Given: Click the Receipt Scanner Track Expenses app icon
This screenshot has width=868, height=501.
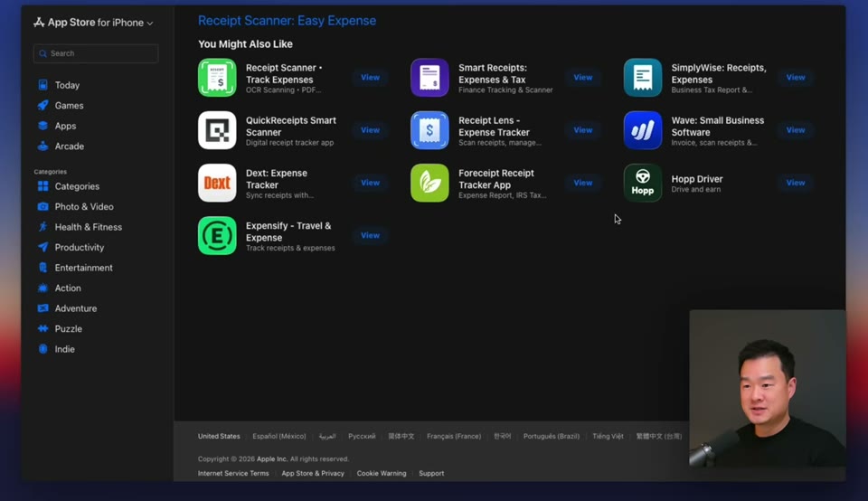Looking at the screenshot, I should (217, 78).
